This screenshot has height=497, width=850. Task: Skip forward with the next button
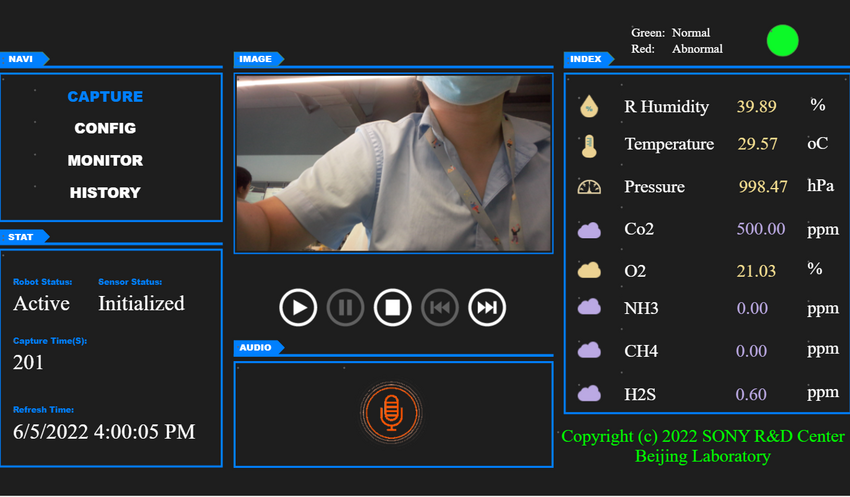click(487, 307)
